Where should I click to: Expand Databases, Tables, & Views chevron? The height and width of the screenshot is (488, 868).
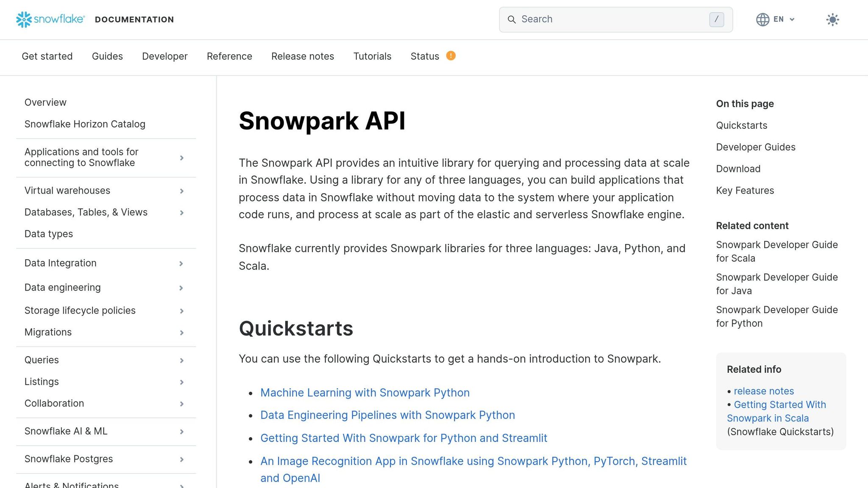(x=181, y=213)
